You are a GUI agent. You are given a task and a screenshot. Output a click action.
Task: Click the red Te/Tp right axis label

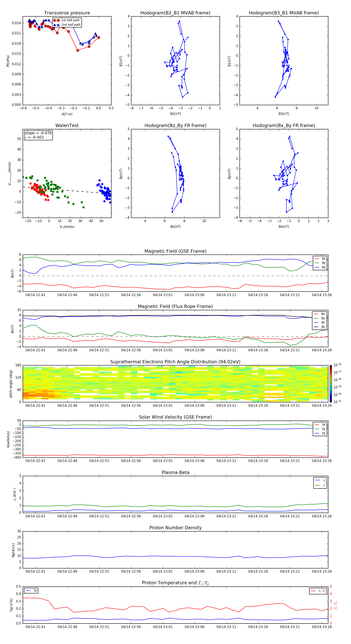(336, 605)
